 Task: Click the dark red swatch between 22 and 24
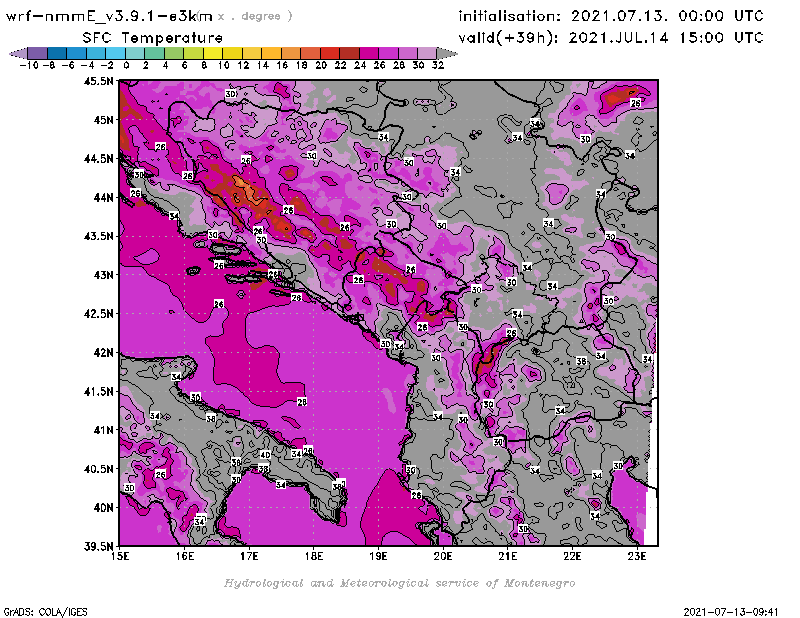pos(349,53)
